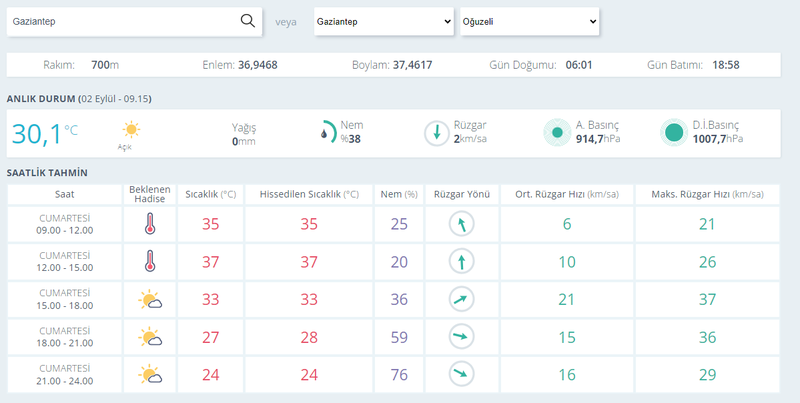Click max wind speed 37 for 15.00 - 18.00
The image size is (800, 403).
(x=707, y=299)
